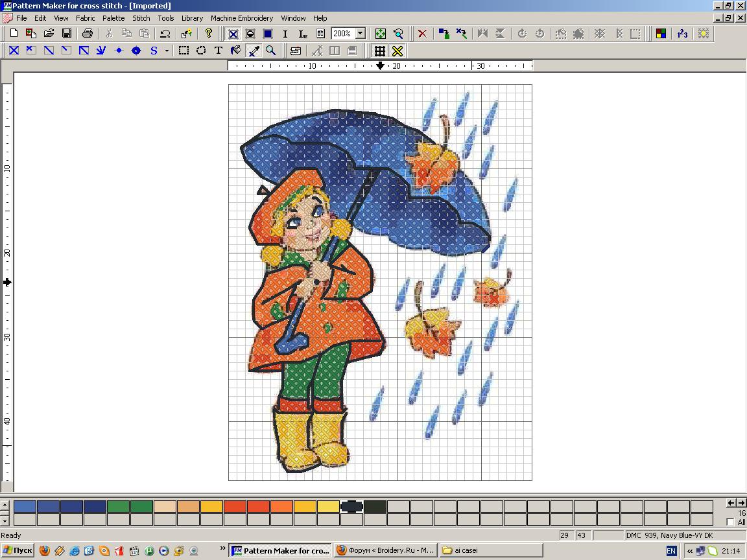Select the French Knot tool
Screen dimensions: 747x560
click(x=119, y=51)
